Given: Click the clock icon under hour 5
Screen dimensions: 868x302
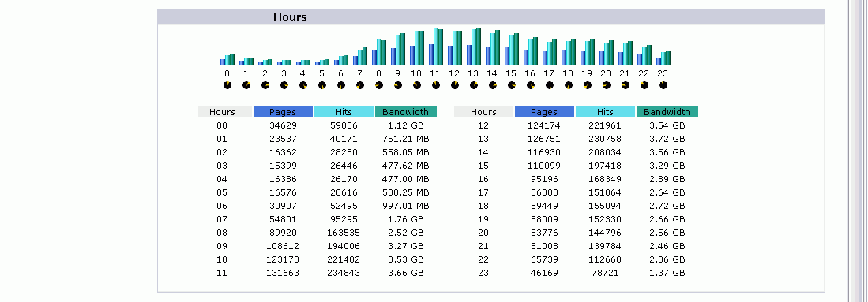Looking at the screenshot, I should 321,85.
